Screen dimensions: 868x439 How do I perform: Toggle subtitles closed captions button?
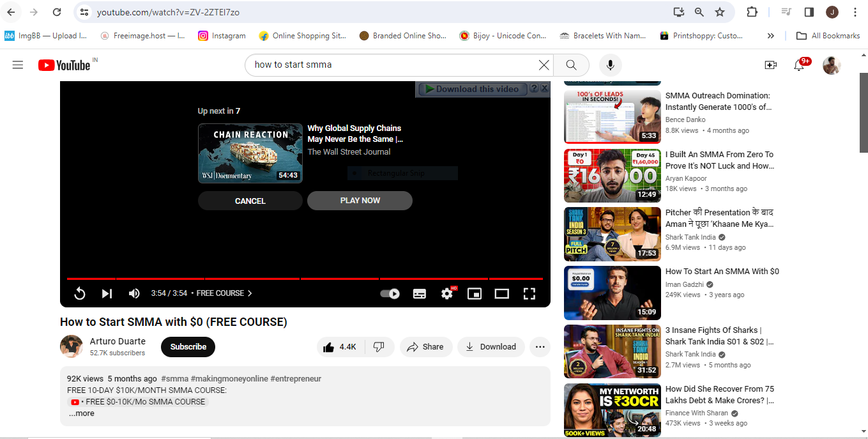click(420, 293)
